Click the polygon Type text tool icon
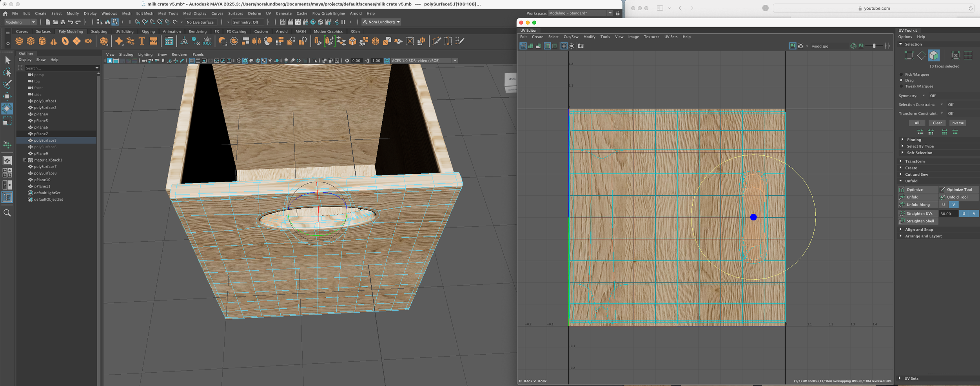 pos(142,41)
